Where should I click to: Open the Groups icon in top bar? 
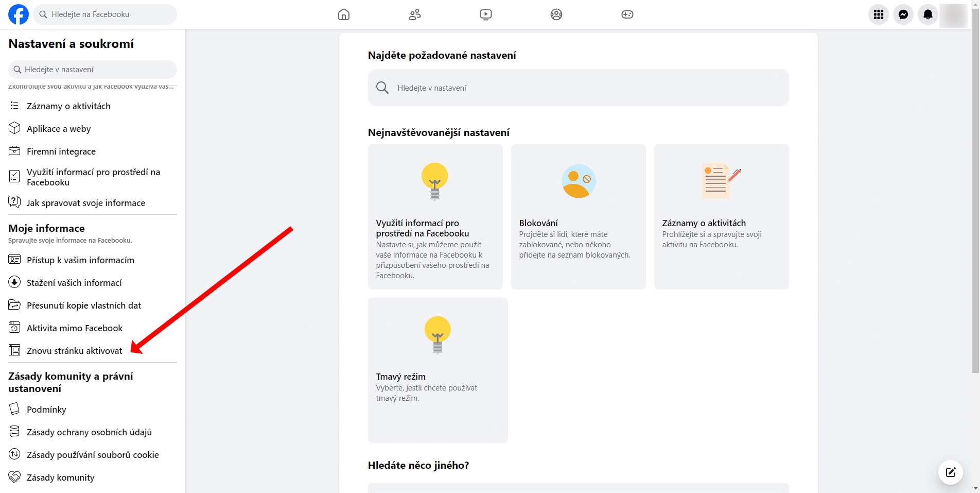(556, 14)
